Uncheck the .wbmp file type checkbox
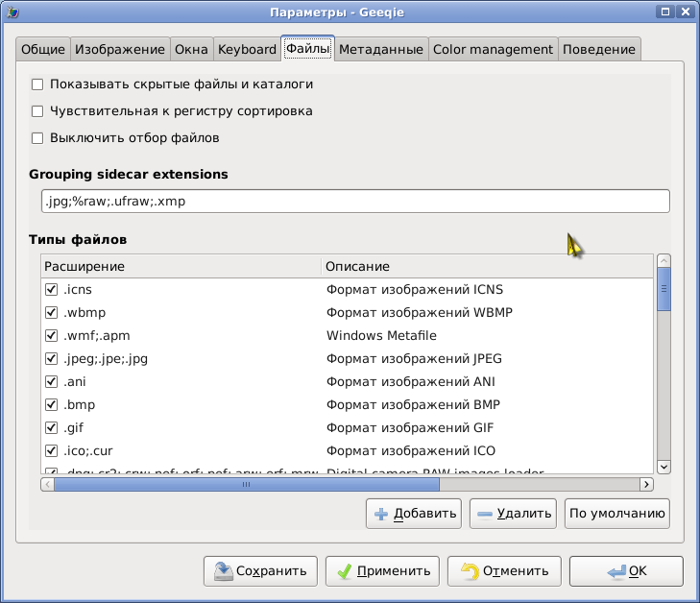700x603 pixels. pos(51,312)
